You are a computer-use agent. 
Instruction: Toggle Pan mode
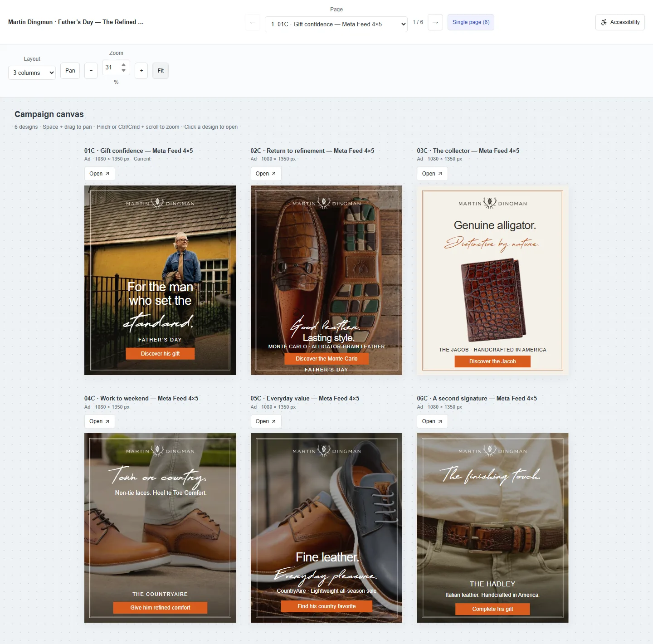(x=70, y=71)
